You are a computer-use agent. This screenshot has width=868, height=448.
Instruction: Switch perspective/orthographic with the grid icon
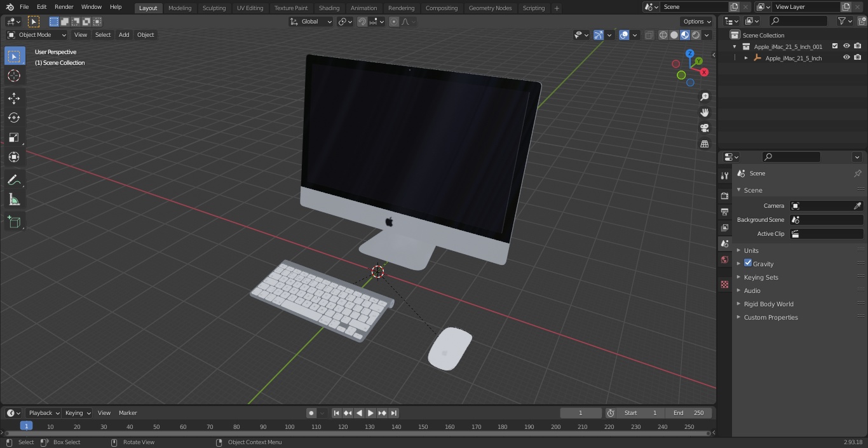click(704, 144)
